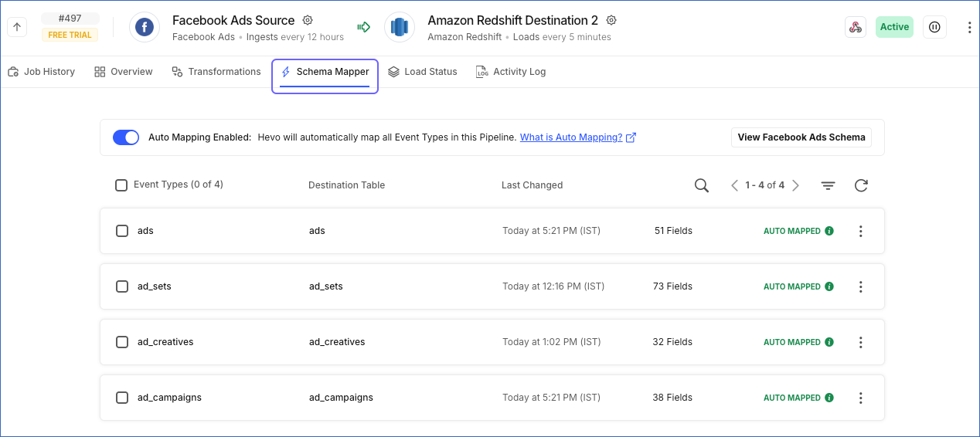Refresh the event types list

click(861, 185)
